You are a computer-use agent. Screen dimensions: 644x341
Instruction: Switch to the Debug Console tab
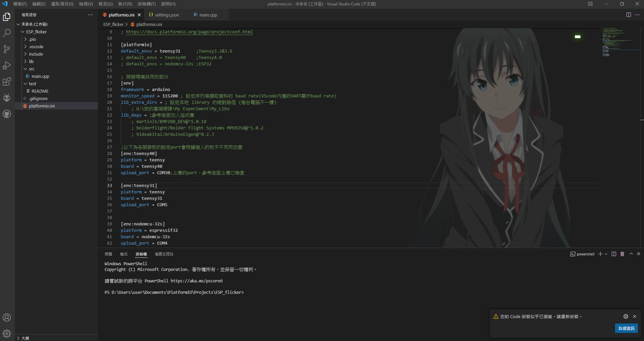tap(164, 254)
